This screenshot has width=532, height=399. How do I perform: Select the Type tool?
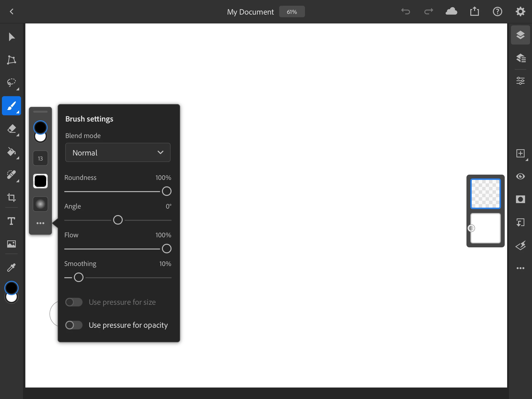(11, 221)
